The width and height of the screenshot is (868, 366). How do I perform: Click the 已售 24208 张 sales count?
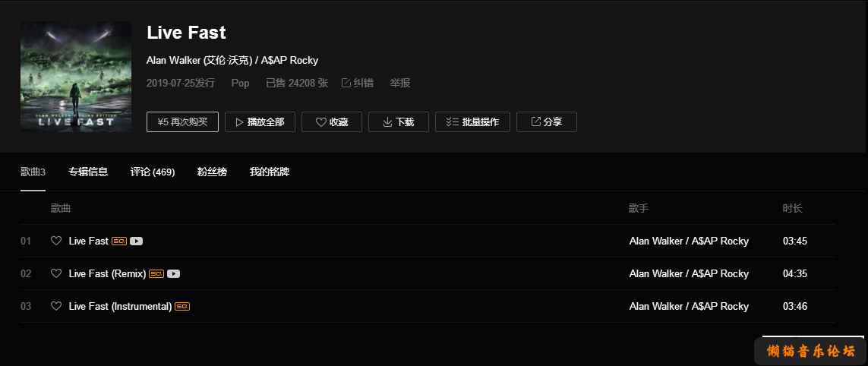tap(297, 83)
